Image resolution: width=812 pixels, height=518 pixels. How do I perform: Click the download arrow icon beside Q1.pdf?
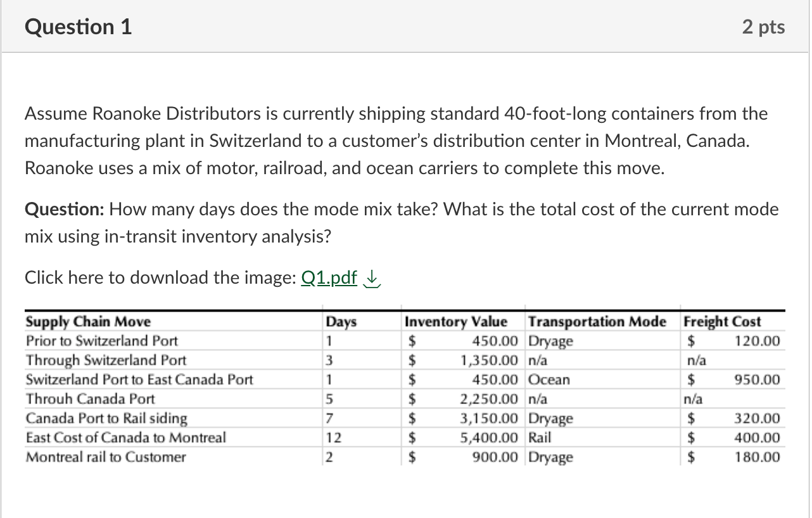[374, 278]
